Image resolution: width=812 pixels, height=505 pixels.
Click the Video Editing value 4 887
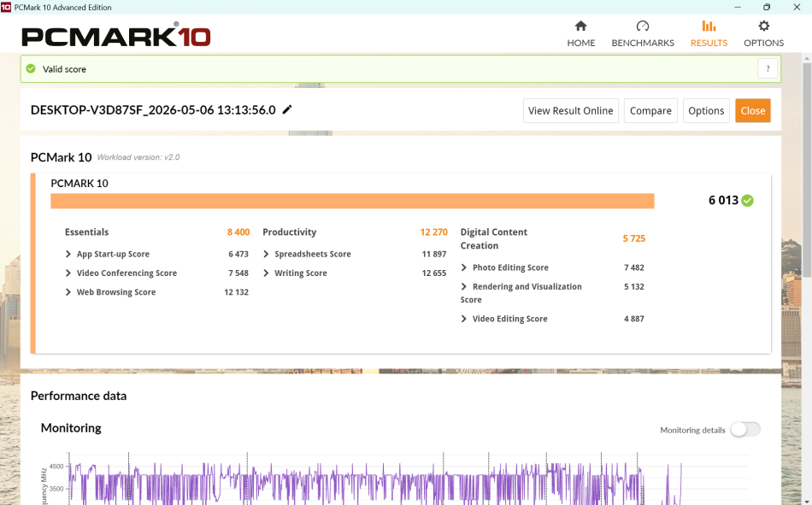click(x=634, y=319)
